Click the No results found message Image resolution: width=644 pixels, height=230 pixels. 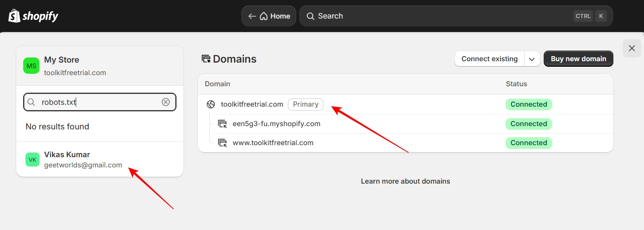(x=58, y=127)
